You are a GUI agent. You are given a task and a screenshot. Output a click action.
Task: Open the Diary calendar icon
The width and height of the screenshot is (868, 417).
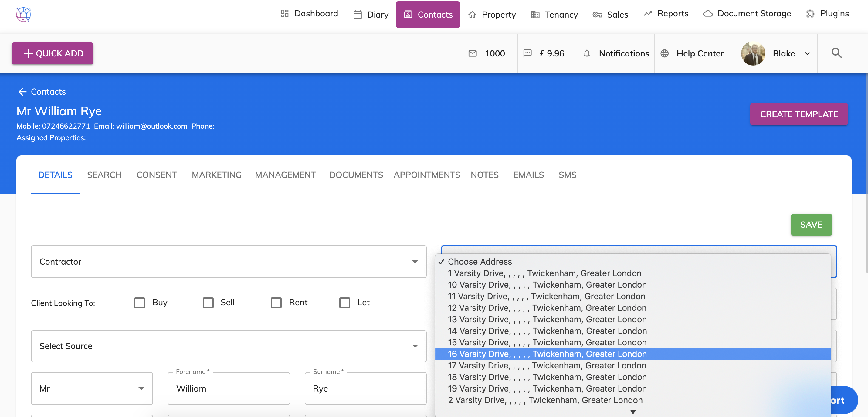(x=357, y=14)
